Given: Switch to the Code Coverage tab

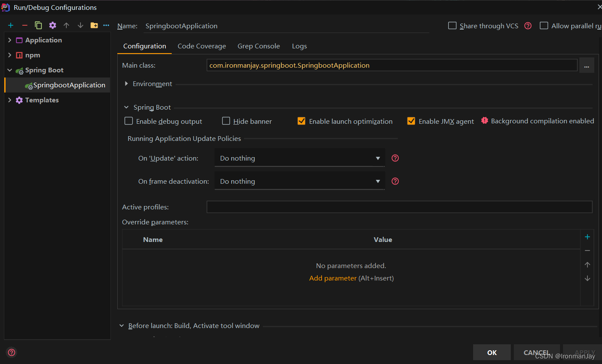Looking at the screenshot, I should point(202,46).
